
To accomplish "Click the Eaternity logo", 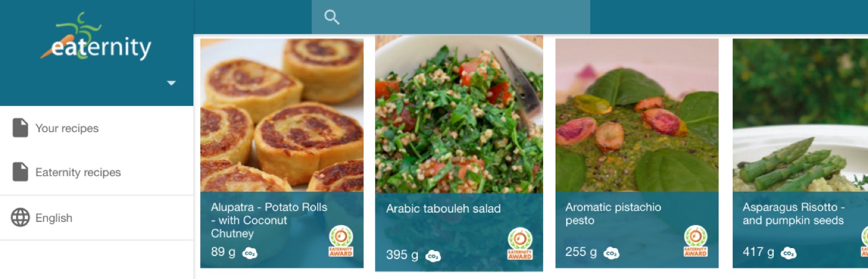I will 96,40.
